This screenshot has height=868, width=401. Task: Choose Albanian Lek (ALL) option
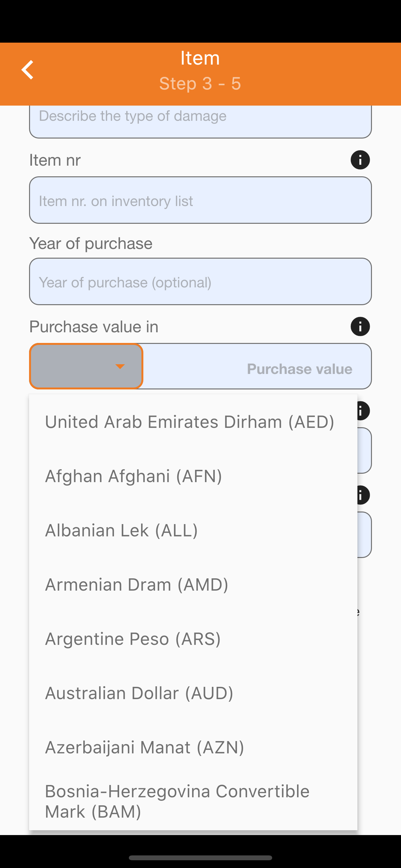click(193, 530)
